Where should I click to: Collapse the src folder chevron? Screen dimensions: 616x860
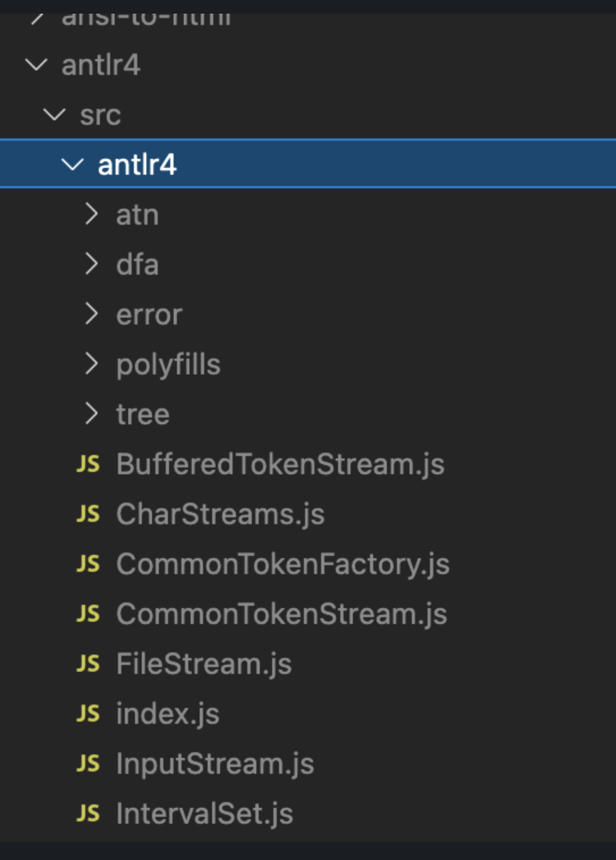coord(54,114)
